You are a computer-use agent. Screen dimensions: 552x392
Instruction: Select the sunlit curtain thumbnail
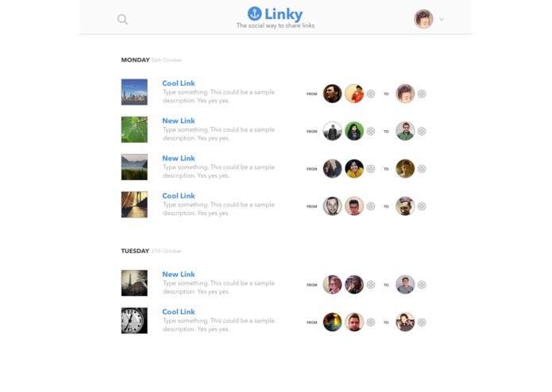tap(134, 205)
